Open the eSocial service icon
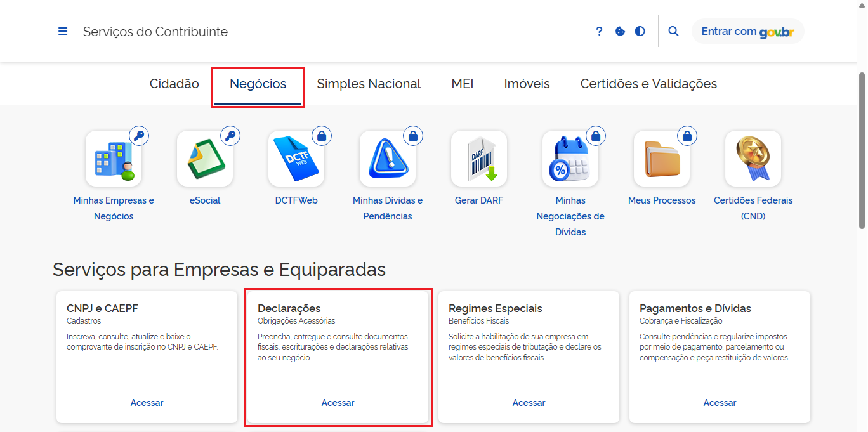 tap(205, 159)
